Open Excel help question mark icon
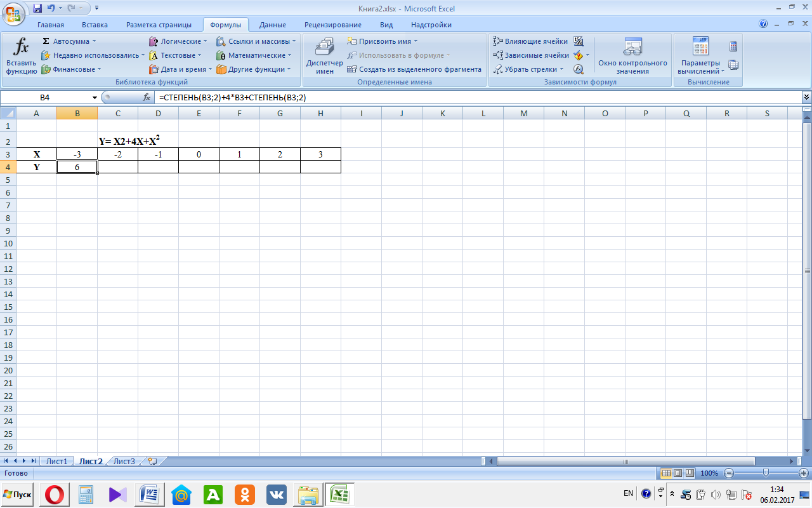 763,24
